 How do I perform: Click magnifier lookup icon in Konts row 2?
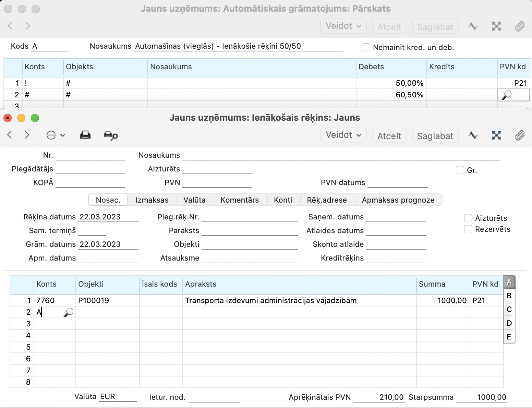point(69,312)
